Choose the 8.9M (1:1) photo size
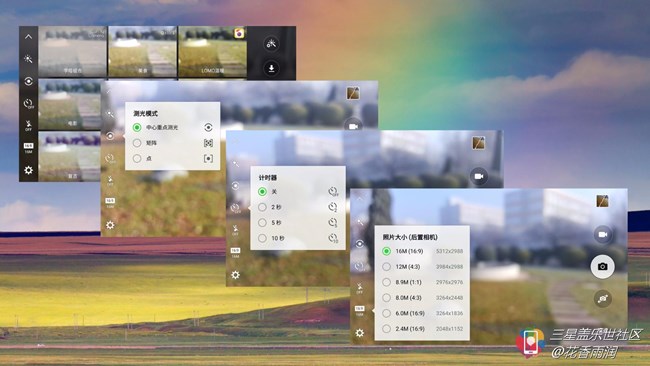This screenshot has height=366, width=650. [x=422, y=282]
